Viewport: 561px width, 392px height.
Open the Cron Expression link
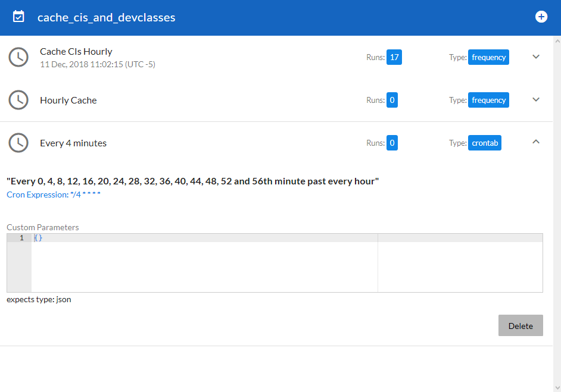pos(54,195)
